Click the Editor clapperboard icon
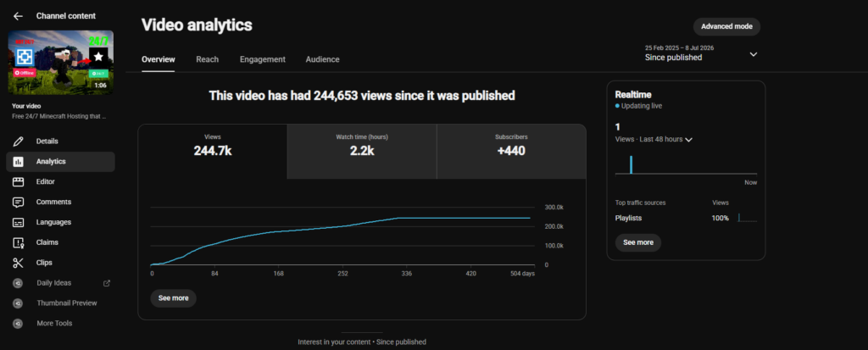The width and height of the screenshot is (868, 350). 19,181
